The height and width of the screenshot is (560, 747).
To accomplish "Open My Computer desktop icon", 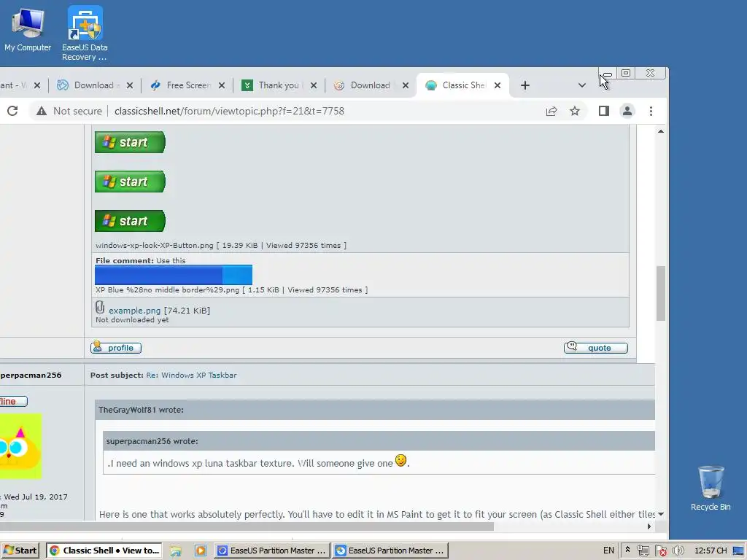I will coord(28,29).
